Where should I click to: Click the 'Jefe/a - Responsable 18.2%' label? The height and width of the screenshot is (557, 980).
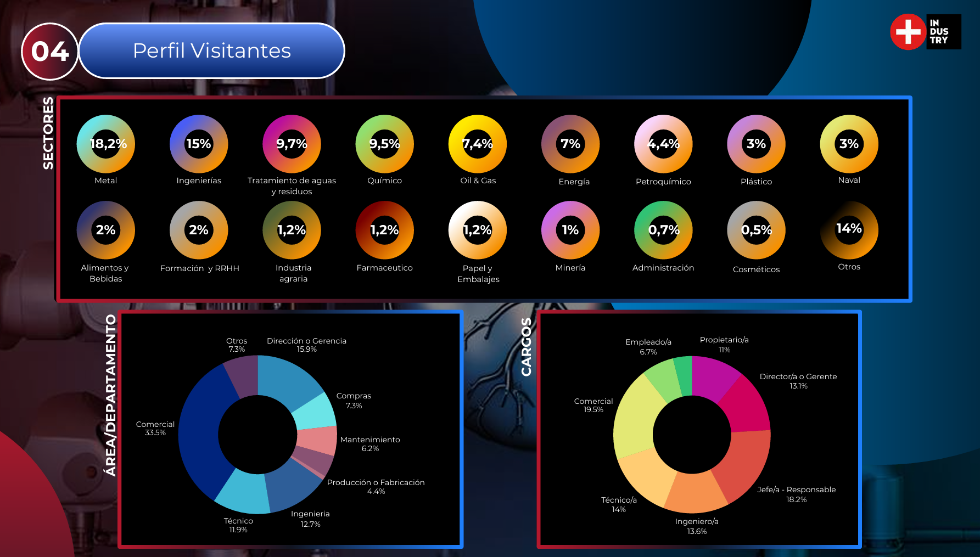point(797,494)
